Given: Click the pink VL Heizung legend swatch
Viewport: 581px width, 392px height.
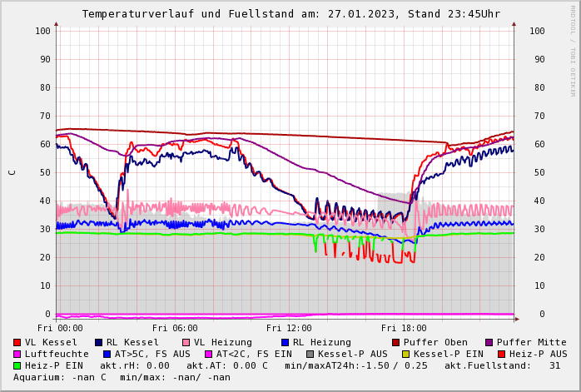Looking at the screenshot, I should point(186,343).
